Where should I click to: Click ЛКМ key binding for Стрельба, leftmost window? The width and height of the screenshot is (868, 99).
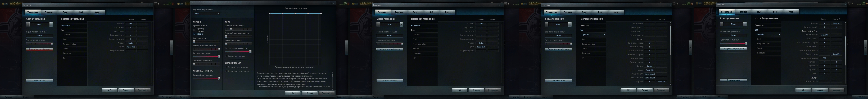[x=131, y=24]
